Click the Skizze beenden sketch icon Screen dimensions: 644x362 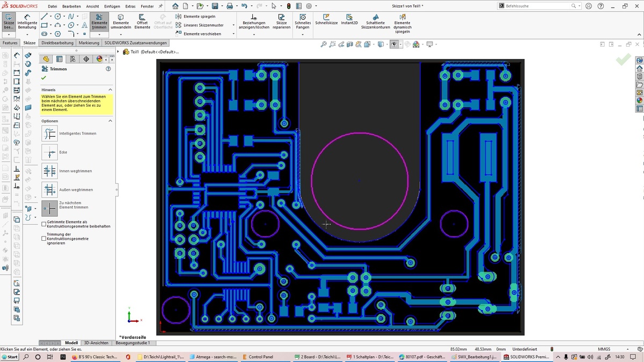(x=9, y=22)
